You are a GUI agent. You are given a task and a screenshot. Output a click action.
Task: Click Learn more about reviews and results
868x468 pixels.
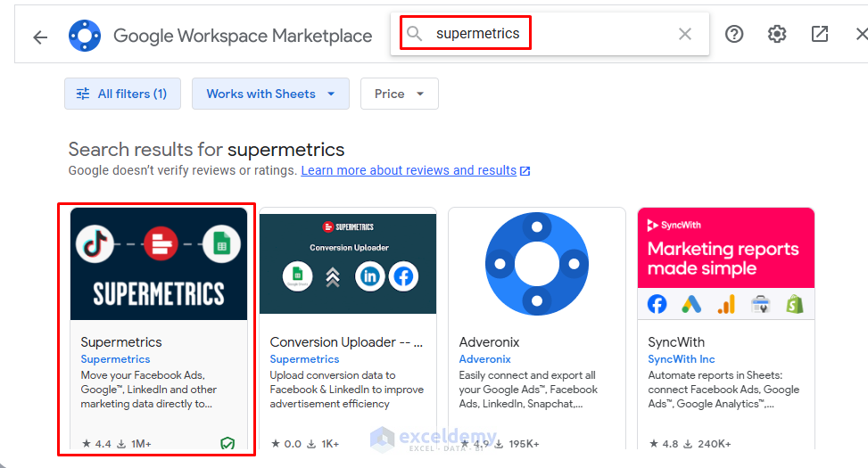[409, 170]
